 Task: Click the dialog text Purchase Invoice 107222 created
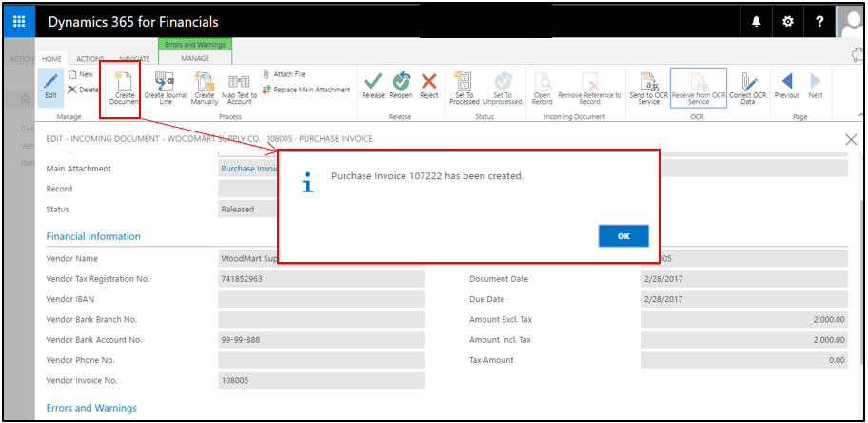[427, 176]
